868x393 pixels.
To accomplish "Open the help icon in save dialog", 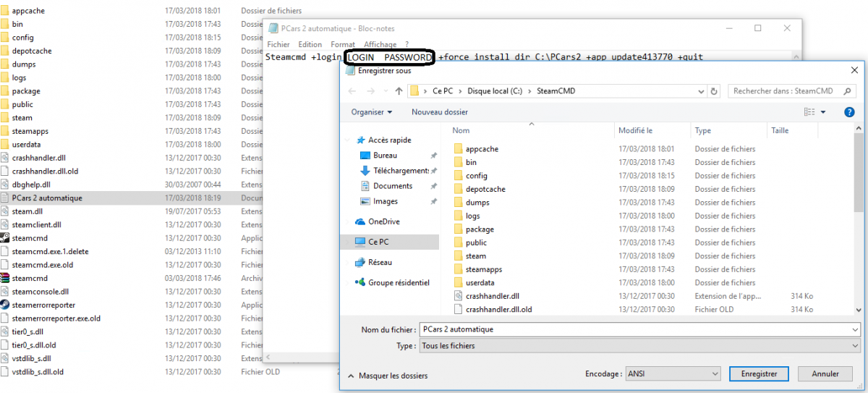I will tap(850, 112).
